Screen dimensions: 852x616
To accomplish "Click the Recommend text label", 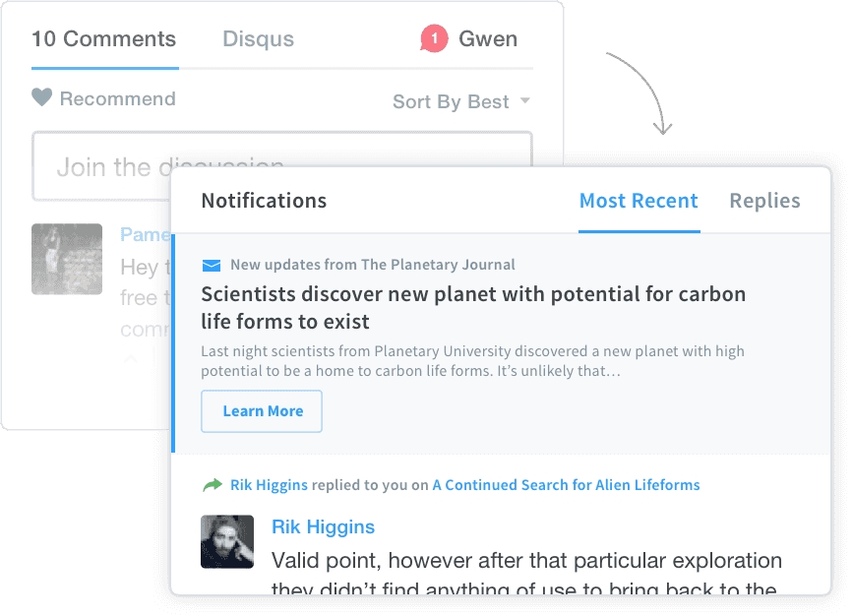I will click(117, 98).
